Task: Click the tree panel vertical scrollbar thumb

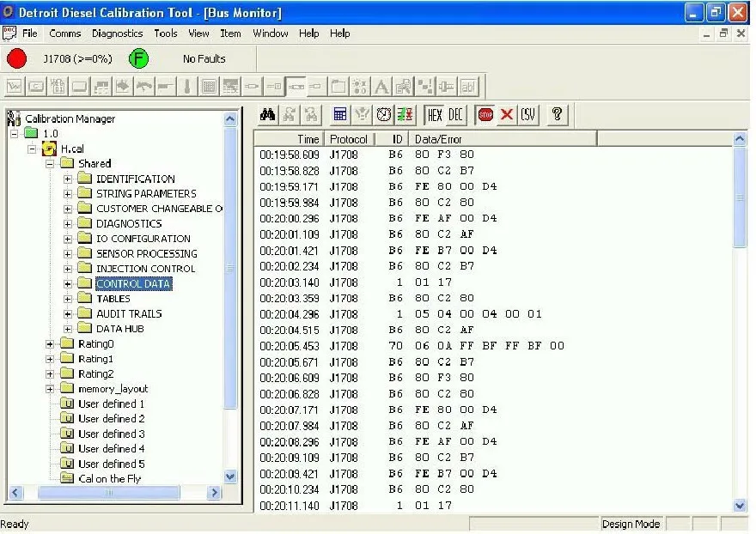Action: 230,268
